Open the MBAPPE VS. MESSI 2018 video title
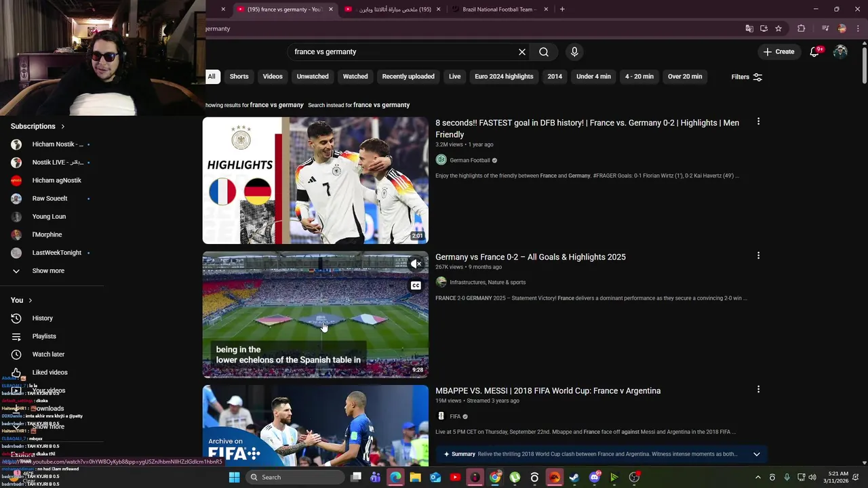The width and height of the screenshot is (868, 488). pyautogui.click(x=548, y=390)
